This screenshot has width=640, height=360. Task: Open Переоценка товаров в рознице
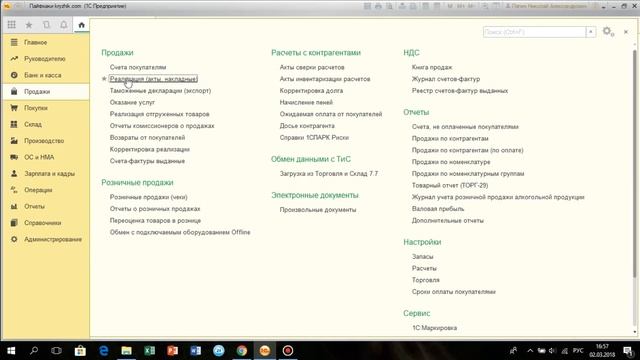[x=156, y=220]
